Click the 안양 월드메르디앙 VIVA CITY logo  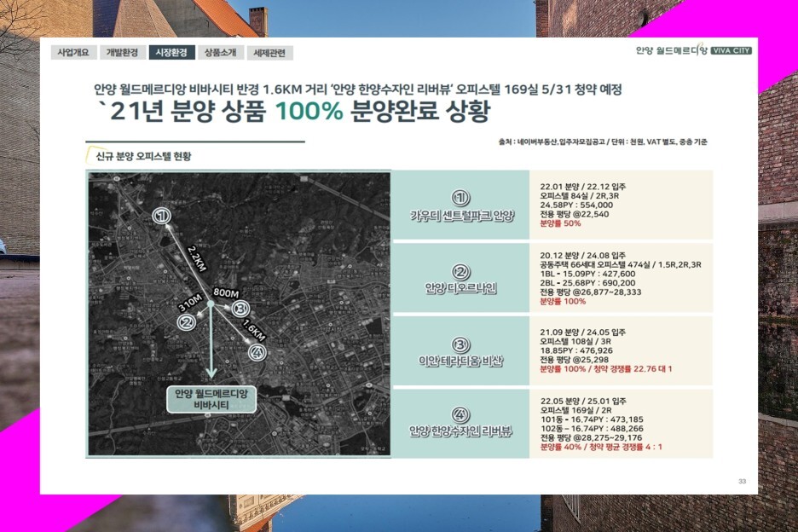[694, 50]
